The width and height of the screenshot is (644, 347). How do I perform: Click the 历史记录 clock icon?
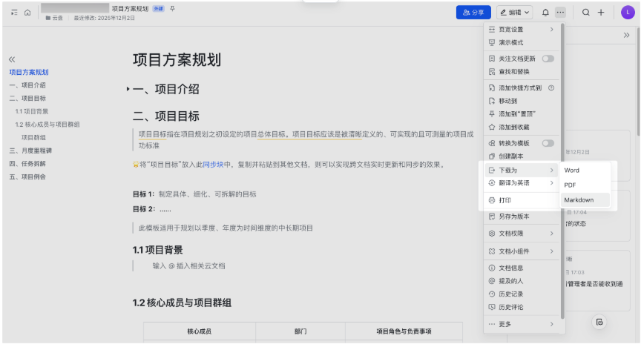click(492, 294)
